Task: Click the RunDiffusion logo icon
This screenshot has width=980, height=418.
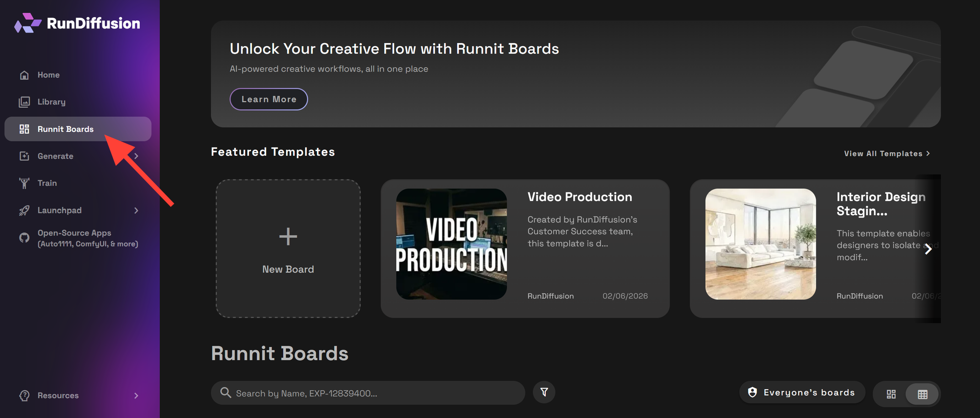Action: pyautogui.click(x=27, y=23)
